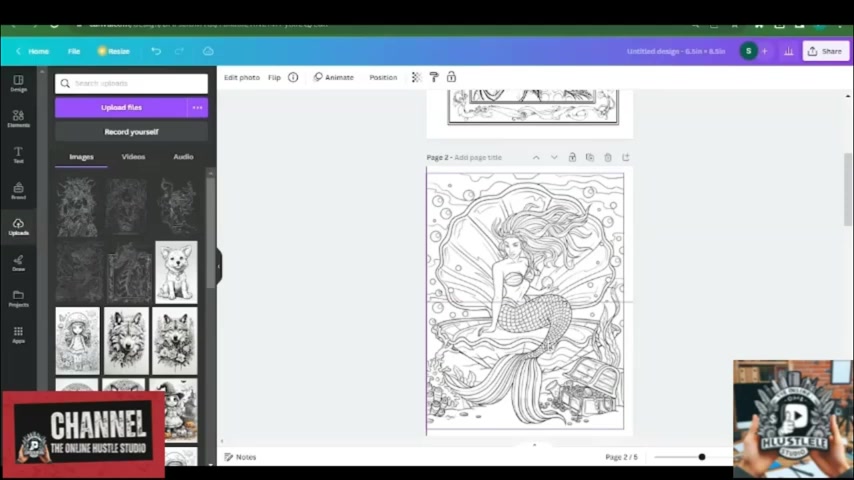
Task: Select the white puppy upload thumbnail
Action: pos(176,272)
